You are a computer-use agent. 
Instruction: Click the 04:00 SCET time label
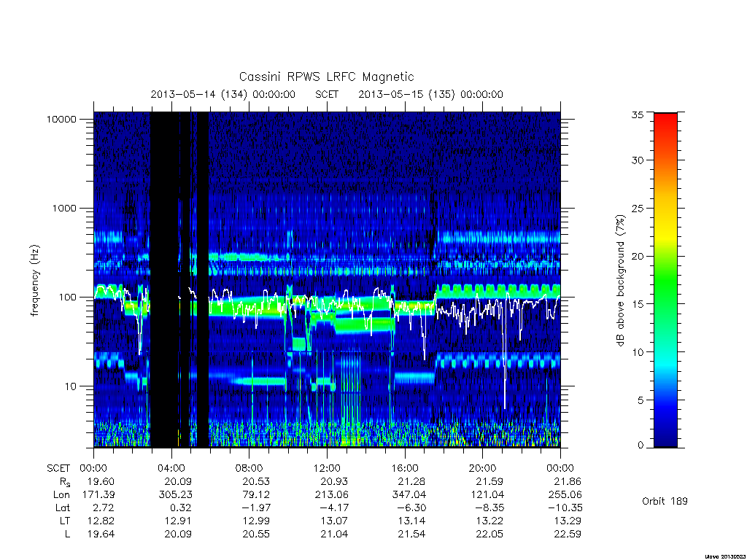click(x=171, y=468)
